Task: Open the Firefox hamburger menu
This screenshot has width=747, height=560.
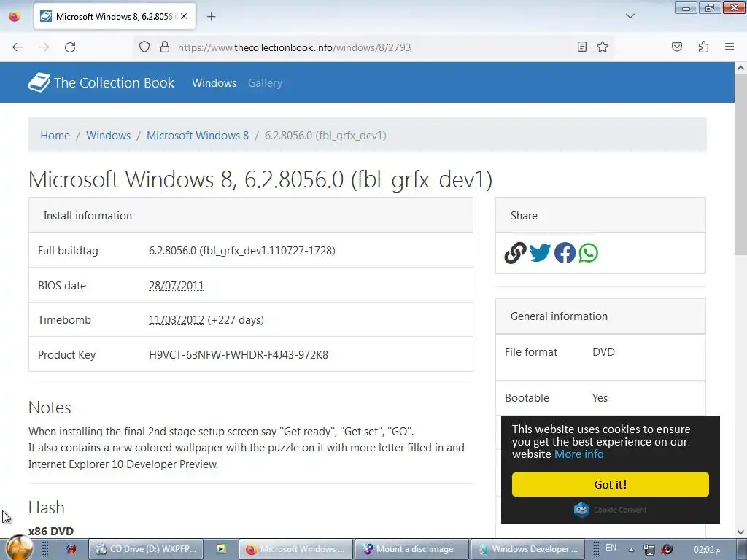Action: [729, 47]
